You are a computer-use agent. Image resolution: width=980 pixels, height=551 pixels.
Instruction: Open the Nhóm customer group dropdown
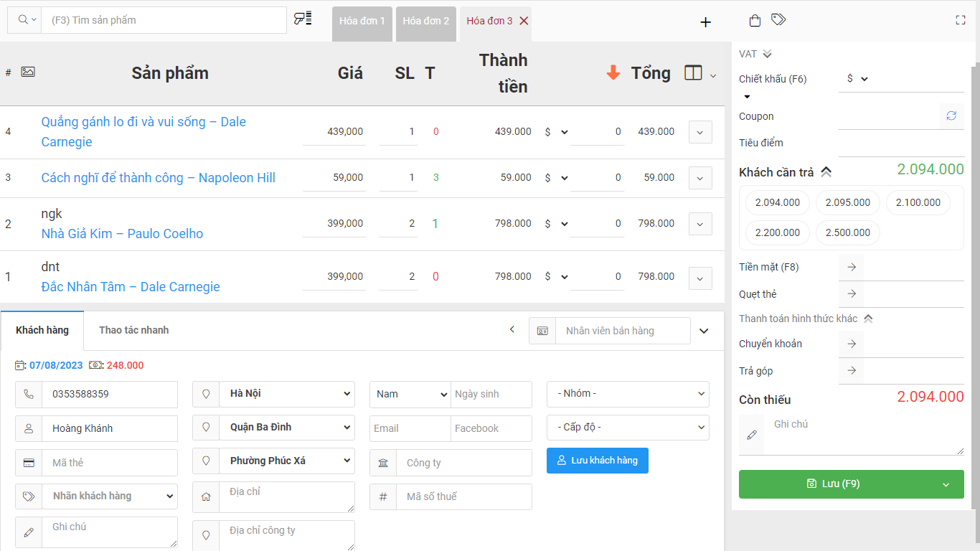[x=628, y=394]
